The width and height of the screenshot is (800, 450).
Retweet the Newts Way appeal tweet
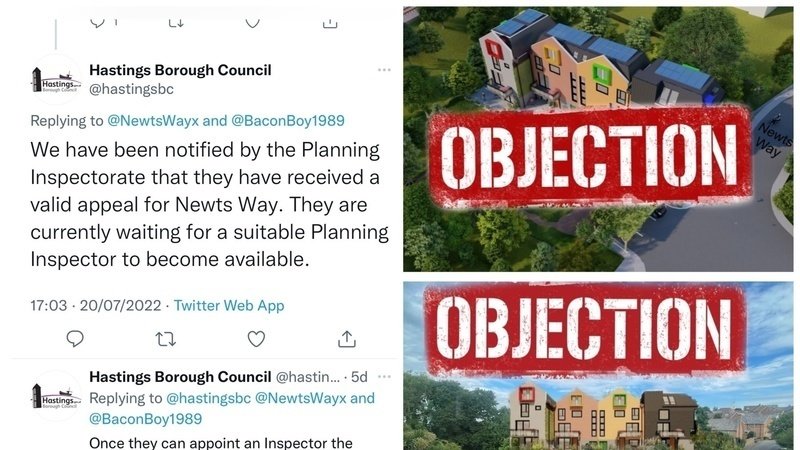click(165, 339)
